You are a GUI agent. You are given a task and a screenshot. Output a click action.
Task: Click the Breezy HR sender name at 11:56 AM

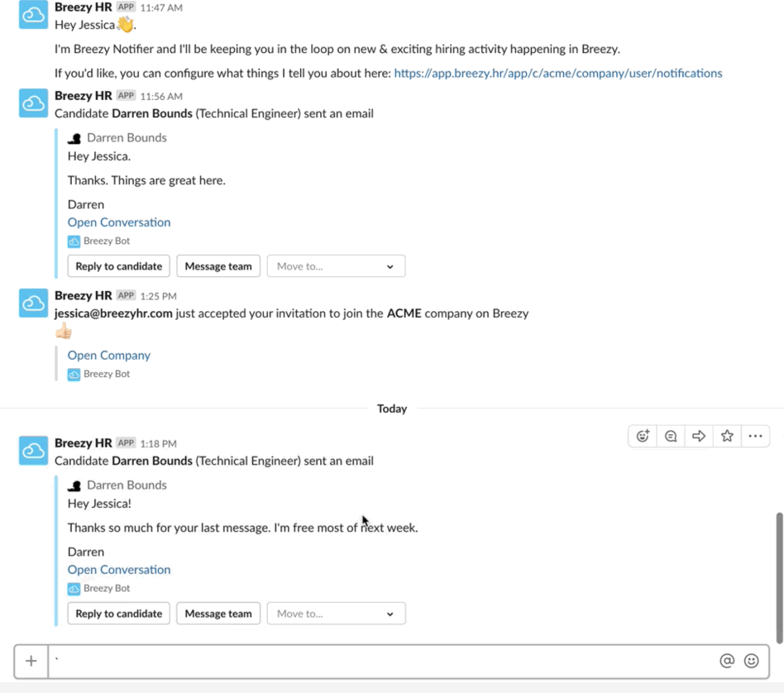[x=83, y=95]
